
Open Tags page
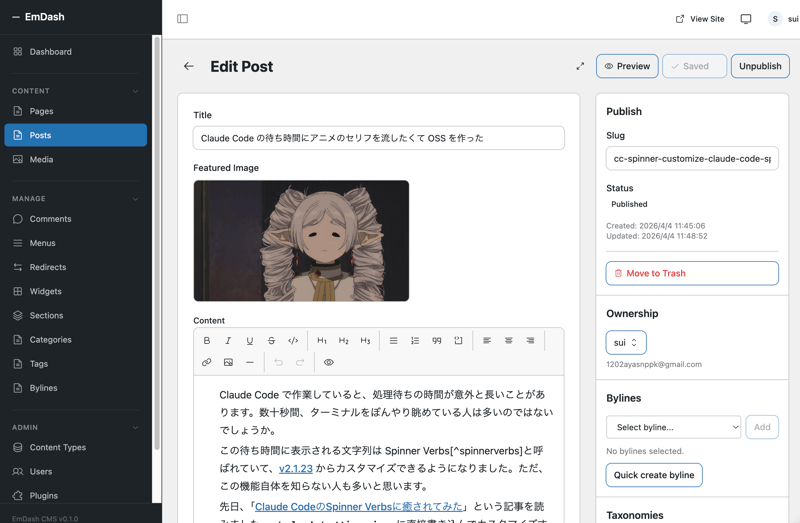76,364
